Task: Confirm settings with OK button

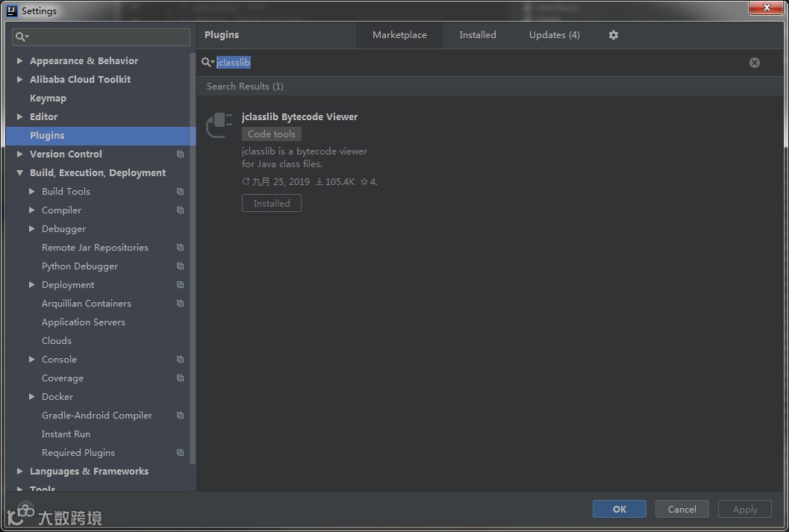Action: [620, 509]
